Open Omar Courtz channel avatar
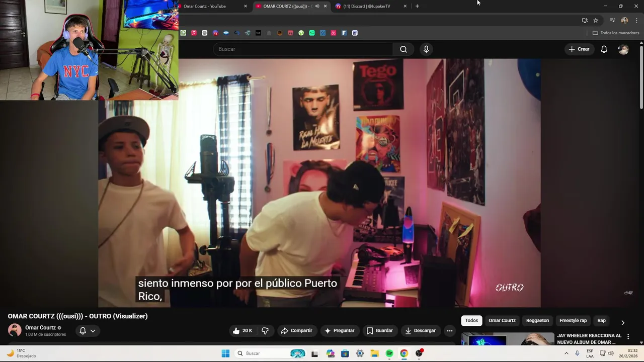This screenshot has width=644, height=362. point(15,330)
